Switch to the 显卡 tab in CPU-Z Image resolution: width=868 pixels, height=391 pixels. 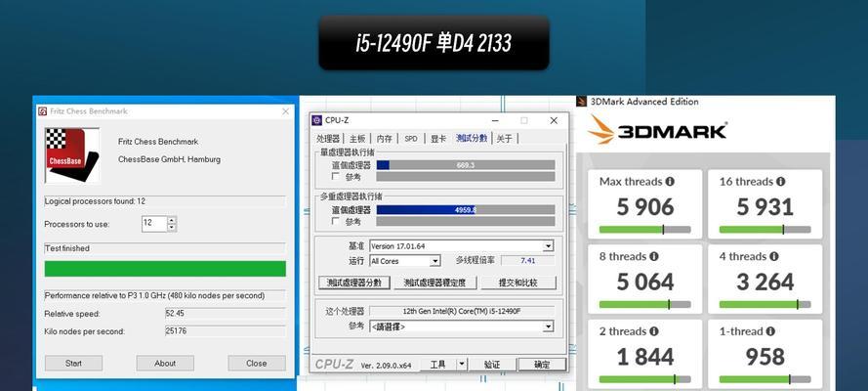pyautogui.click(x=437, y=139)
